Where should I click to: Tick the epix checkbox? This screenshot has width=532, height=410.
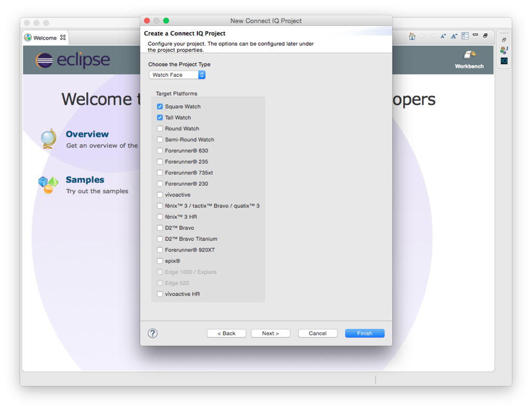pos(160,261)
